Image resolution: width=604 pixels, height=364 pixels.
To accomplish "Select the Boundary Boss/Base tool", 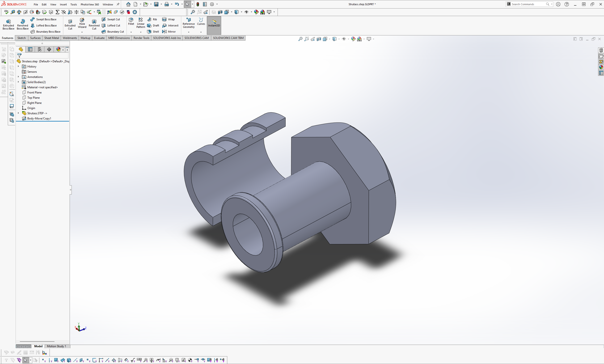I will 45,32.
